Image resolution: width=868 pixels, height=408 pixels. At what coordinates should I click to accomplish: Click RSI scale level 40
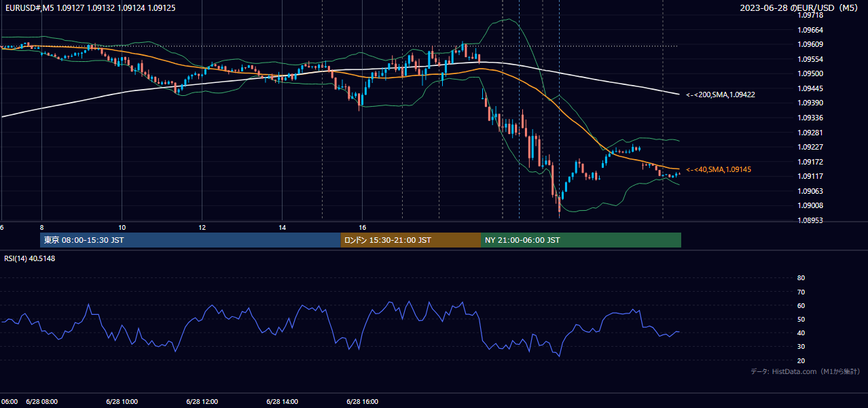click(801, 333)
